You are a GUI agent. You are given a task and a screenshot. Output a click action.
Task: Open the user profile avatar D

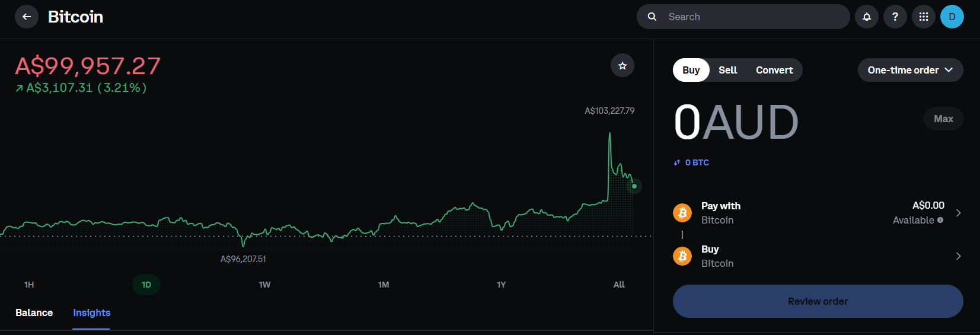tap(952, 17)
